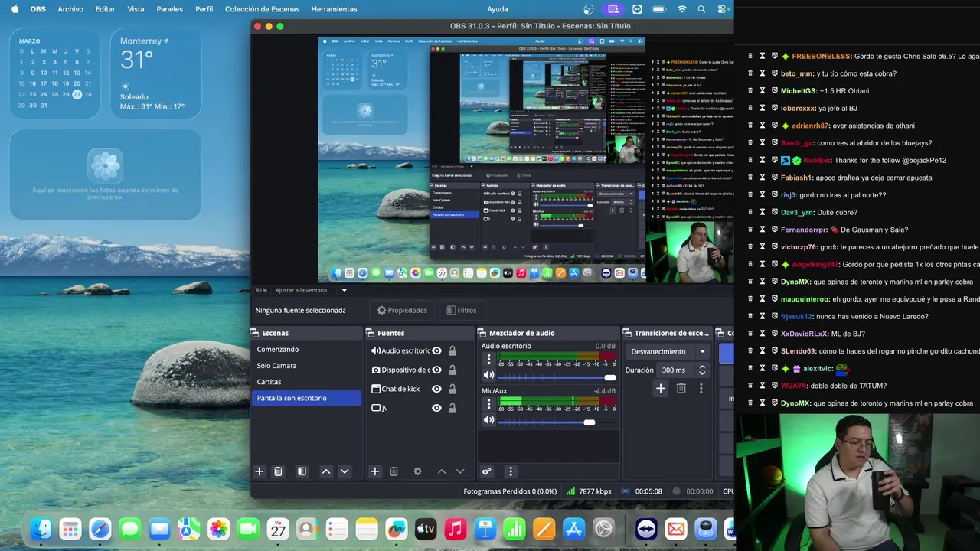Move scene up with the up arrow
The width and height of the screenshot is (980, 551).
point(326,471)
